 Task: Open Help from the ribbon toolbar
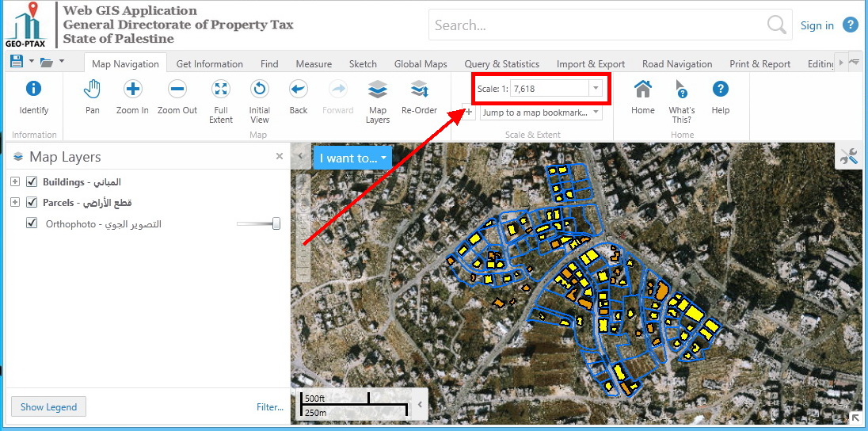pyautogui.click(x=720, y=97)
